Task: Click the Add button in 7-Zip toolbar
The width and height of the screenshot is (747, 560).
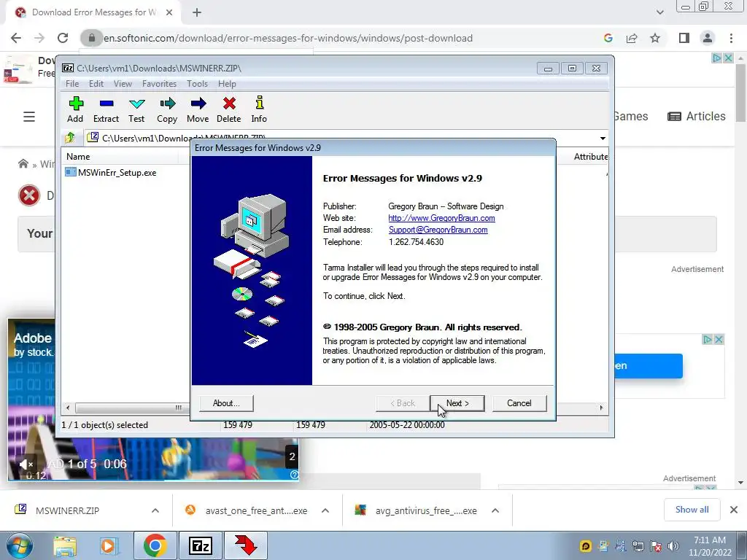Action: pyautogui.click(x=75, y=109)
